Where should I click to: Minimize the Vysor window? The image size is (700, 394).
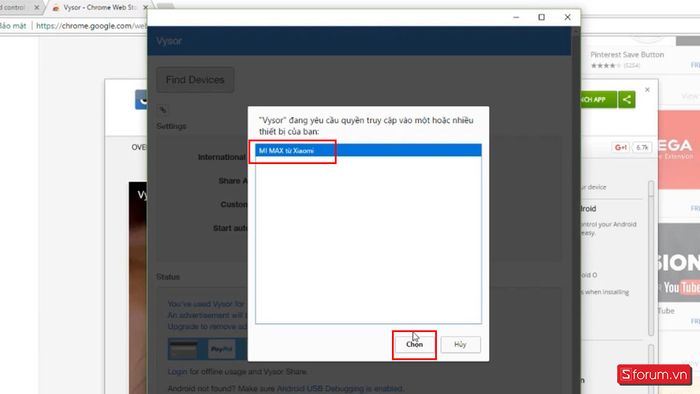coord(516,17)
